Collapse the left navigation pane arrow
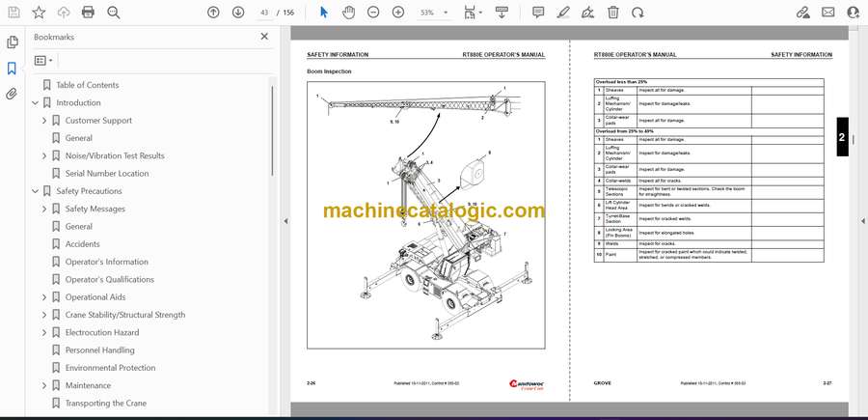This screenshot has width=868, height=420. coord(285,221)
